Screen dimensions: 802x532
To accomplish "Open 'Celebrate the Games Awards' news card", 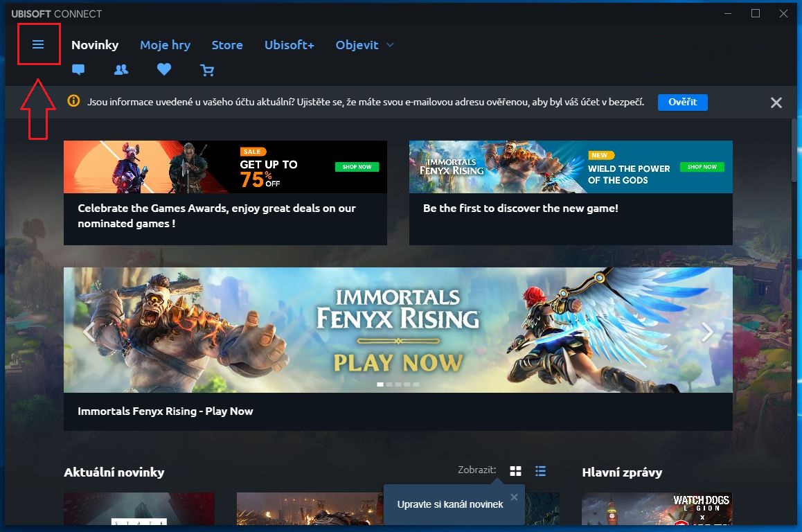I will tap(225, 193).
